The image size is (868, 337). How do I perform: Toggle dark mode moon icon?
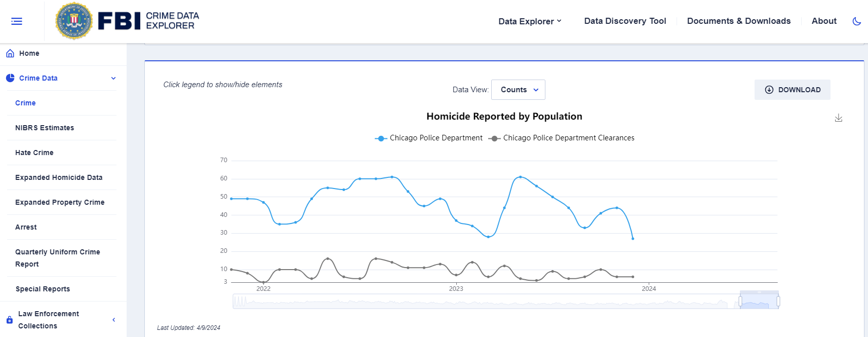856,21
